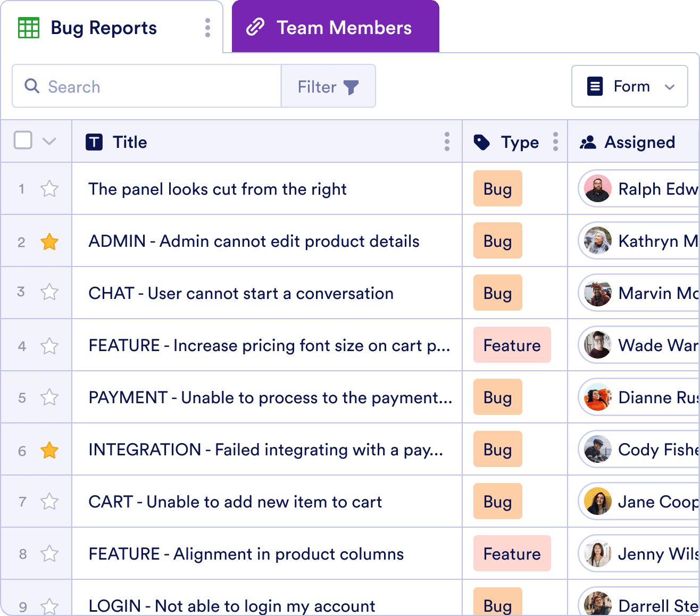Image resolution: width=700 pixels, height=616 pixels.
Task: Click the Form button
Action: click(631, 86)
